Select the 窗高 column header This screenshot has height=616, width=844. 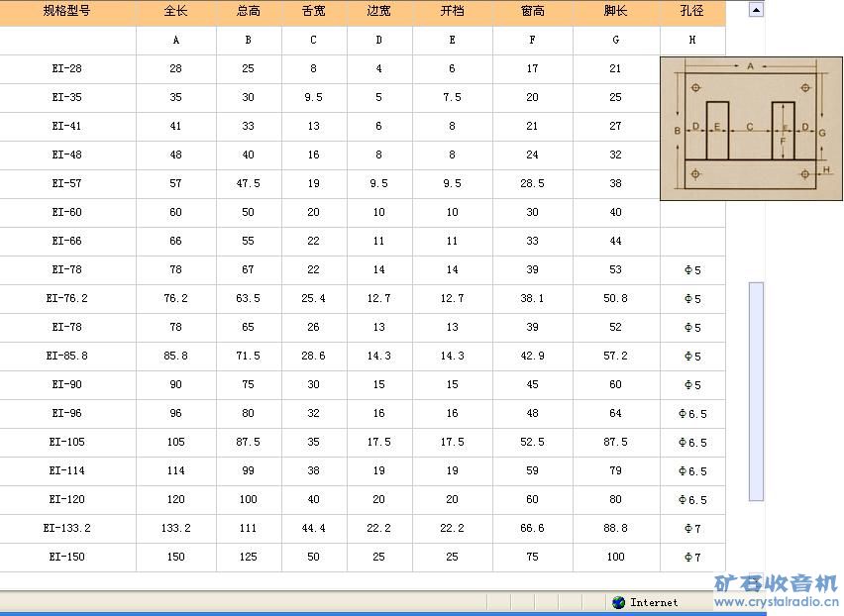[532, 12]
